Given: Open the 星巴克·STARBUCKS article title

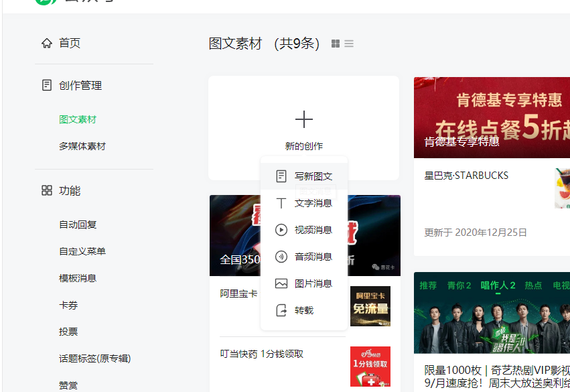Looking at the screenshot, I should tap(466, 176).
